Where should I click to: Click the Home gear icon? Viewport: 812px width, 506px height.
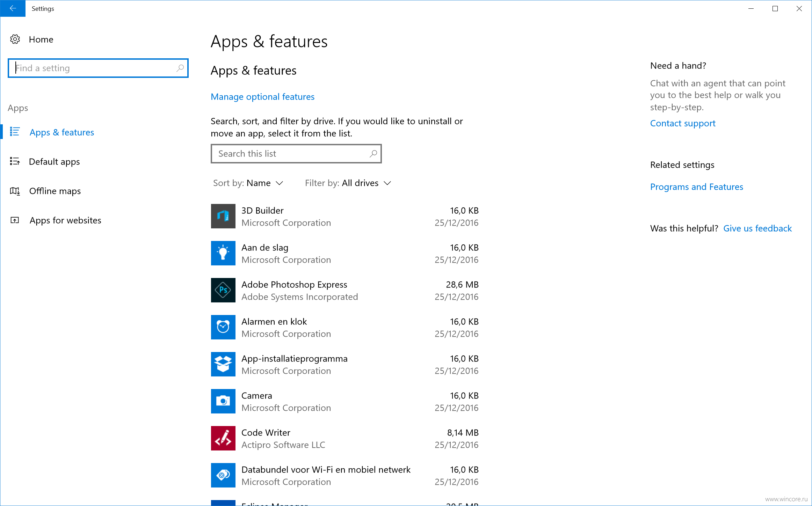coord(15,39)
